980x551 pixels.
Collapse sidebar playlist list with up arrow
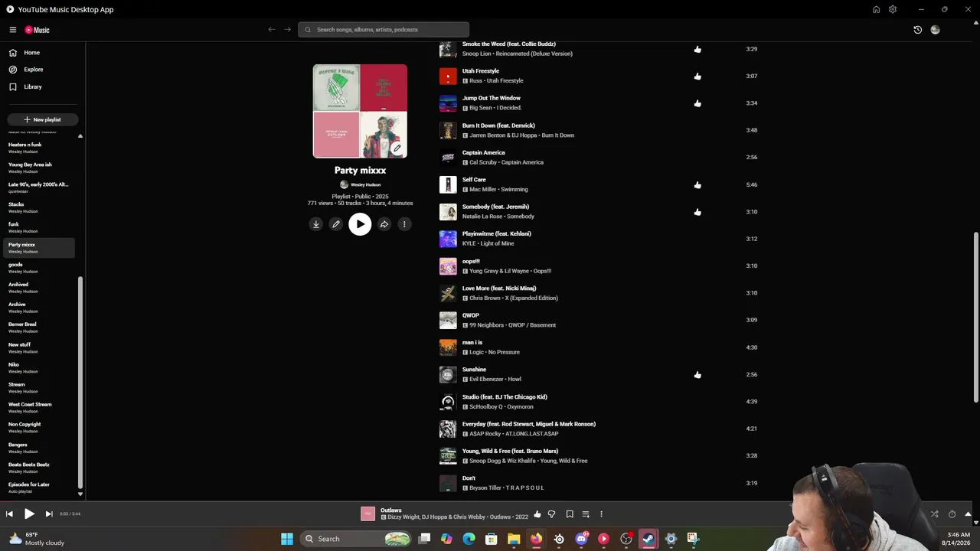click(x=80, y=136)
